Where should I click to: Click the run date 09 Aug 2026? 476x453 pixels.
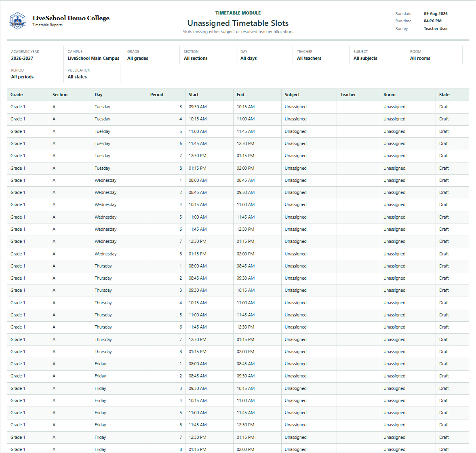coord(436,14)
